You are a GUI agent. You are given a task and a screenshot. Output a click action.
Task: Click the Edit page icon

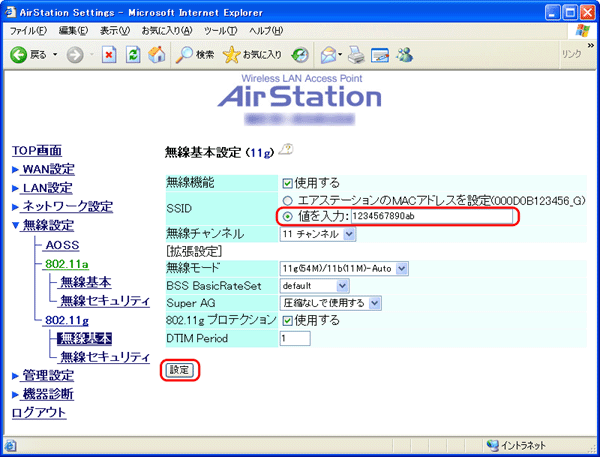coord(380,55)
